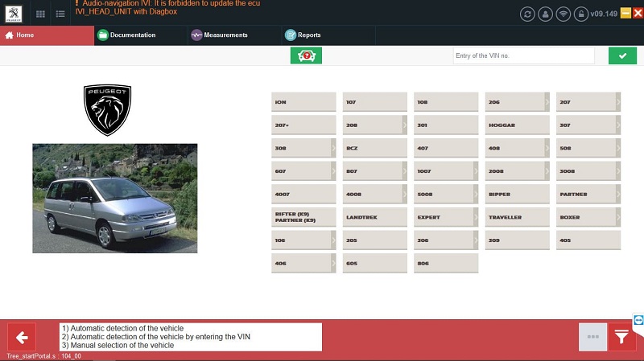Expand the 607 model chevron
Viewport: 644px width, 361px height.
pyautogui.click(x=333, y=171)
